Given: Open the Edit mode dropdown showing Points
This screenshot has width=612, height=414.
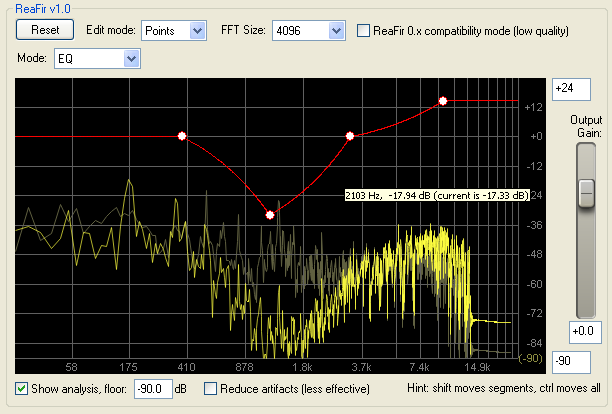Looking at the screenshot, I should [173, 31].
